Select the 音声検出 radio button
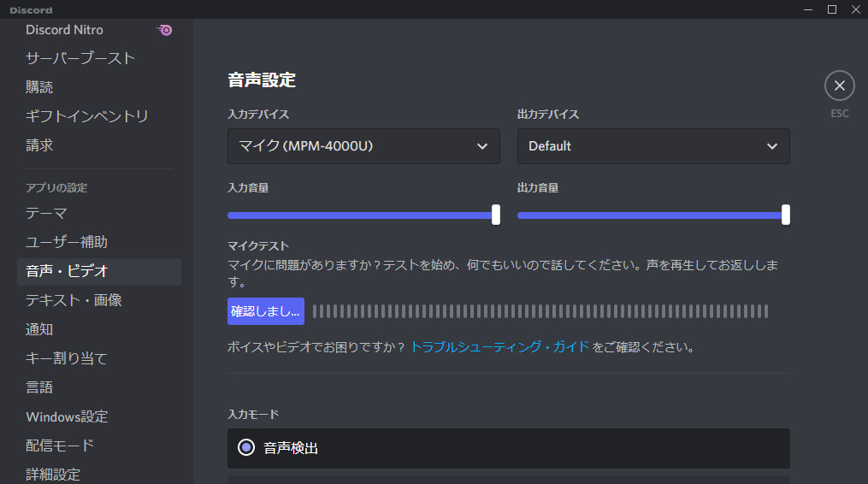 point(246,447)
